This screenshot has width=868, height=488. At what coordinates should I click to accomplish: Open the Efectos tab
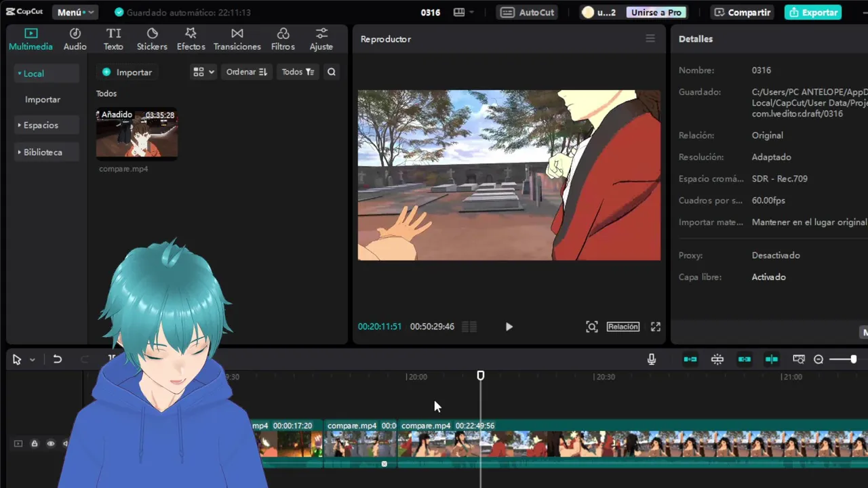click(x=191, y=39)
